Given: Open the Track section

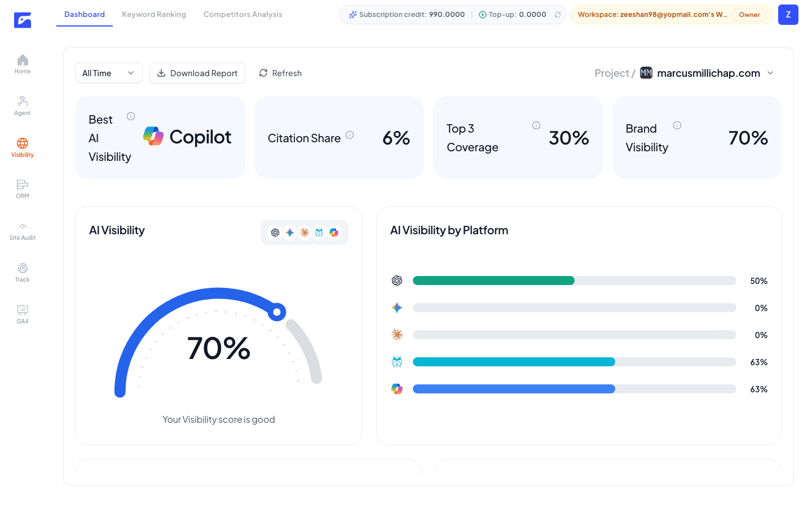Looking at the screenshot, I should pos(23,272).
